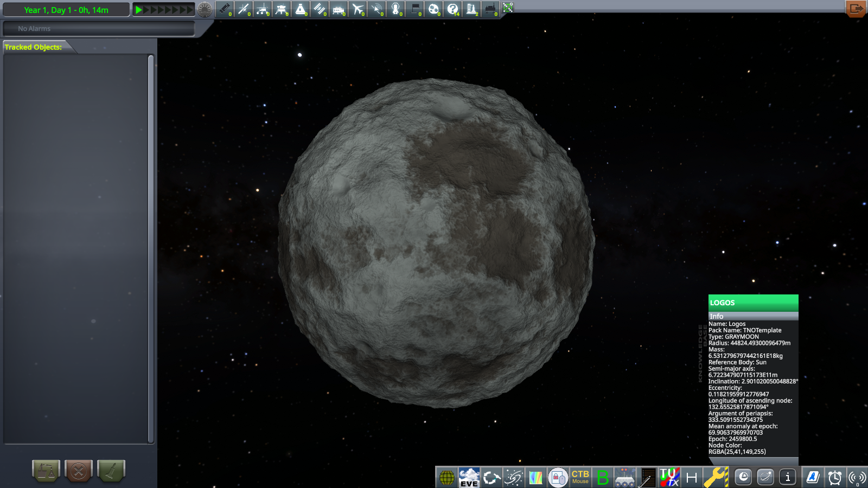This screenshot has width=868, height=488.
Task: Open the green globe mod icon
Action: pyautogui.click(x=446, y=477)
